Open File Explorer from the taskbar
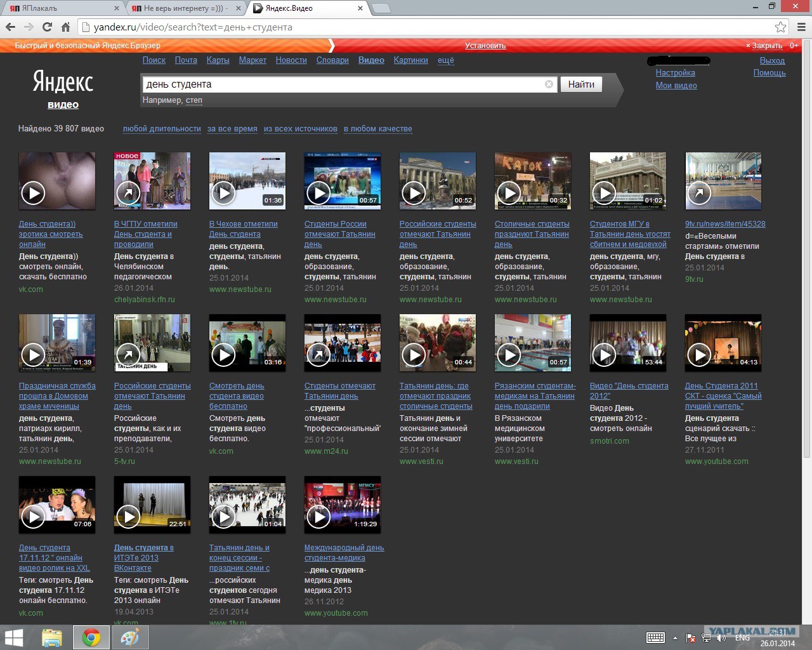 52,637
